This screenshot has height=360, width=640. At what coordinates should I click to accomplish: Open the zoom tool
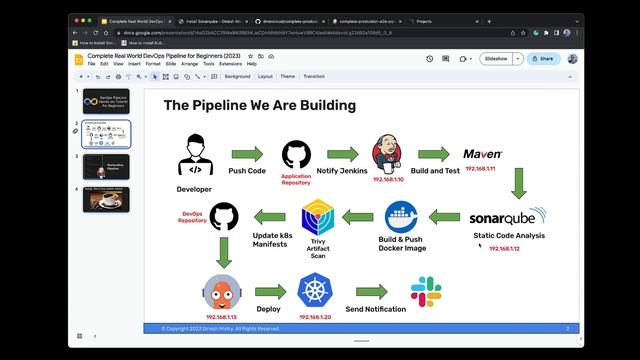[x=139, y=76]
